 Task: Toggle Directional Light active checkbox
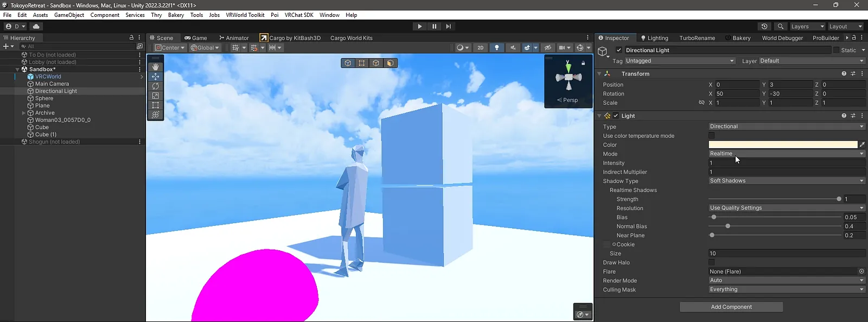619,50
